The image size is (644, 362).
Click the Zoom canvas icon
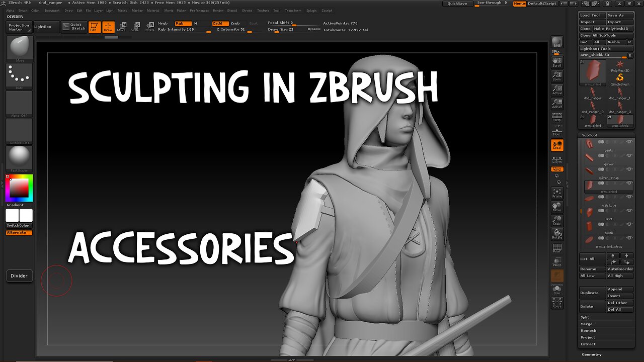[x=557, y=75]
